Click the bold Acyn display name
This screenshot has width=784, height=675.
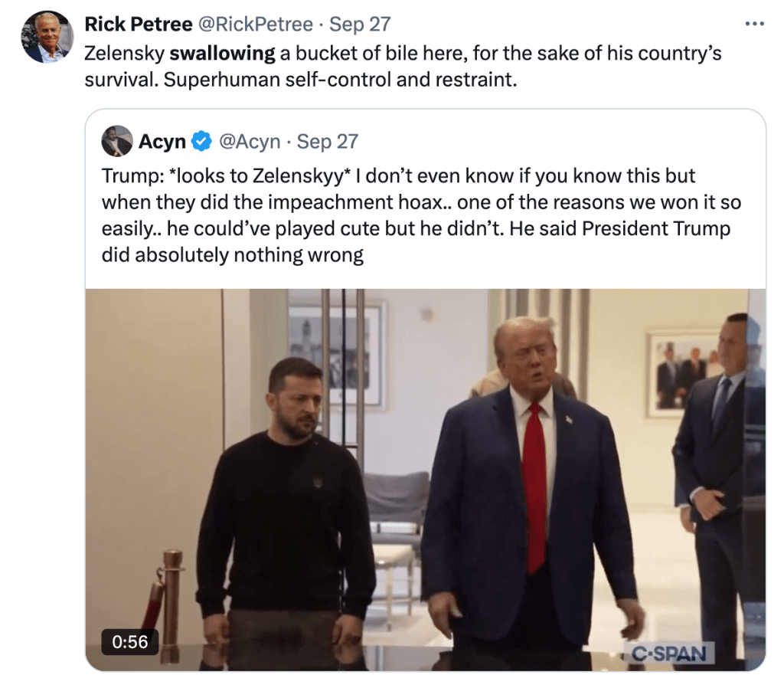click(162, 142)
